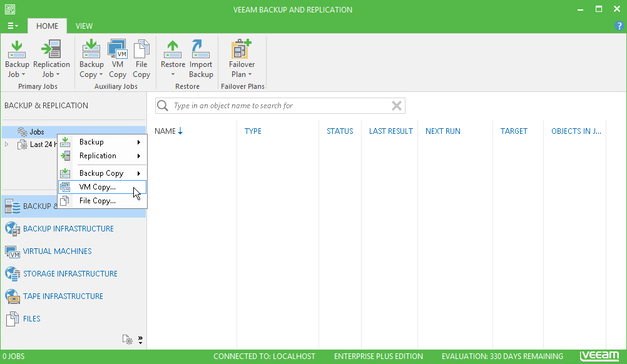Clear search with the X icon
This screenshot has height=364, width=627.
click(396, 106)
